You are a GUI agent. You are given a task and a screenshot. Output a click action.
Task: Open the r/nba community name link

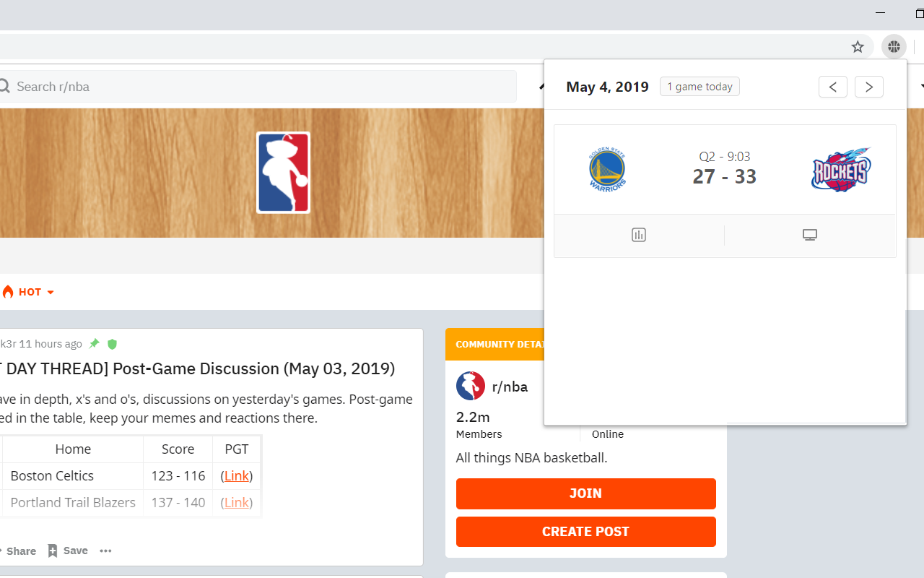[510, 387]
